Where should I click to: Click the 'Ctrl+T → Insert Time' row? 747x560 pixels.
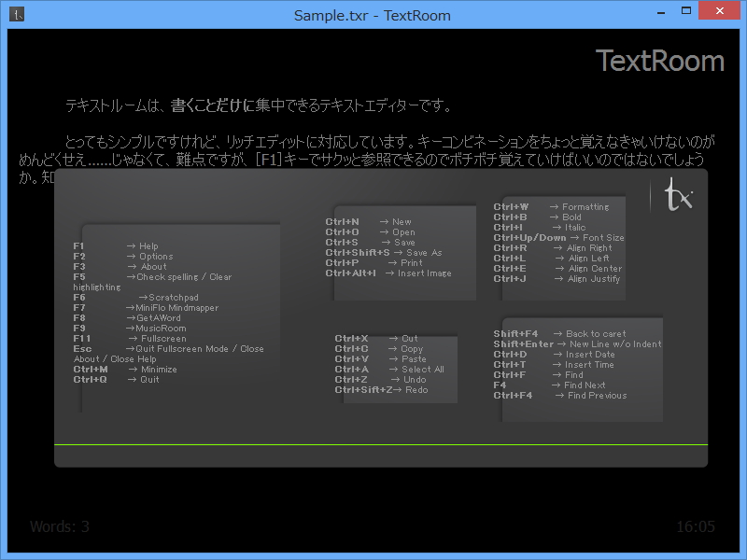(554, 364)
